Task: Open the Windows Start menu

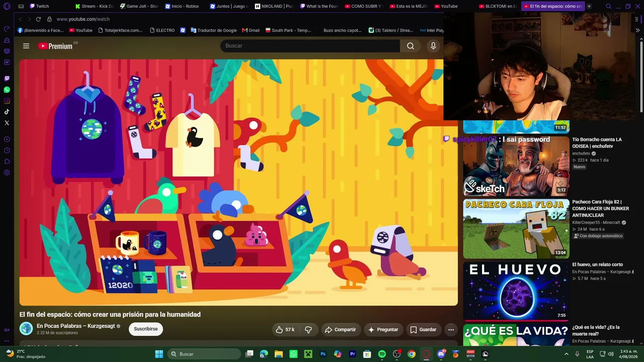Action: [x=159, y=354]
